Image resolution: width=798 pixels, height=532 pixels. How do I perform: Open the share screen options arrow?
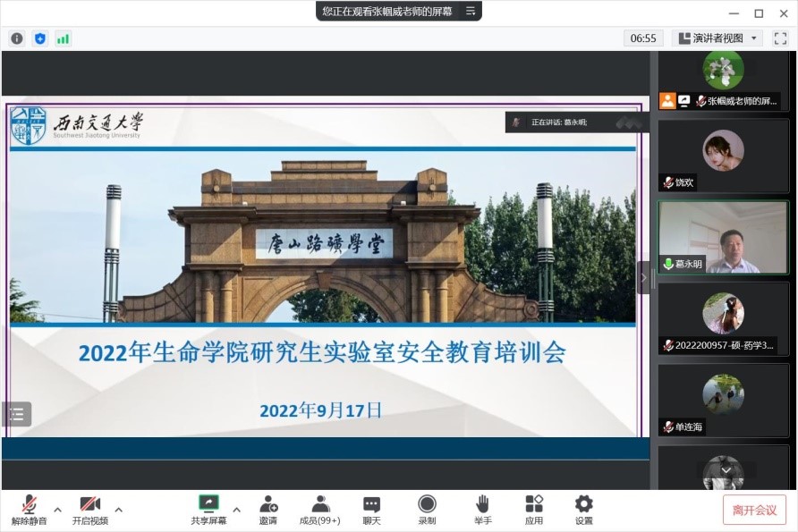[x=236, y=509]
